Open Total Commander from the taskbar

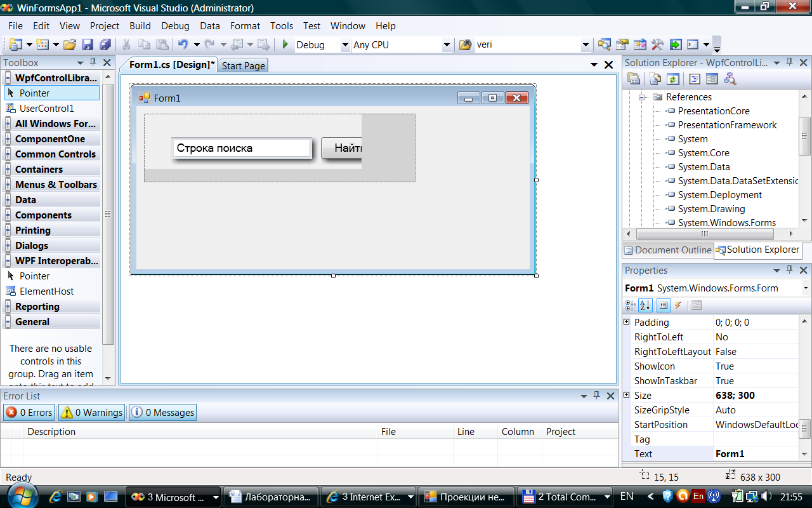click(x=566, y=497)
